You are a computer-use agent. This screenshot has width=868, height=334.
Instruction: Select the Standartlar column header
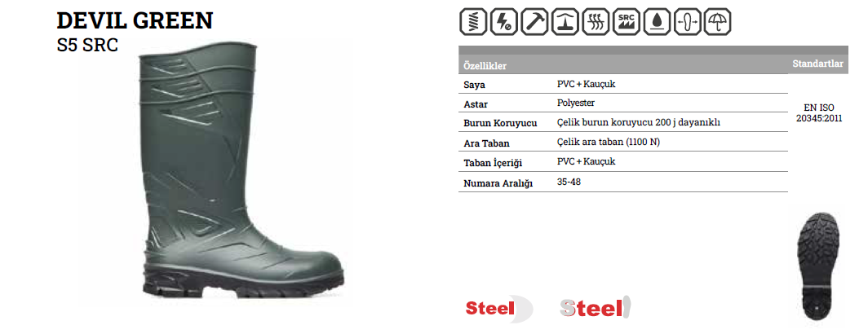pos(817,64)
